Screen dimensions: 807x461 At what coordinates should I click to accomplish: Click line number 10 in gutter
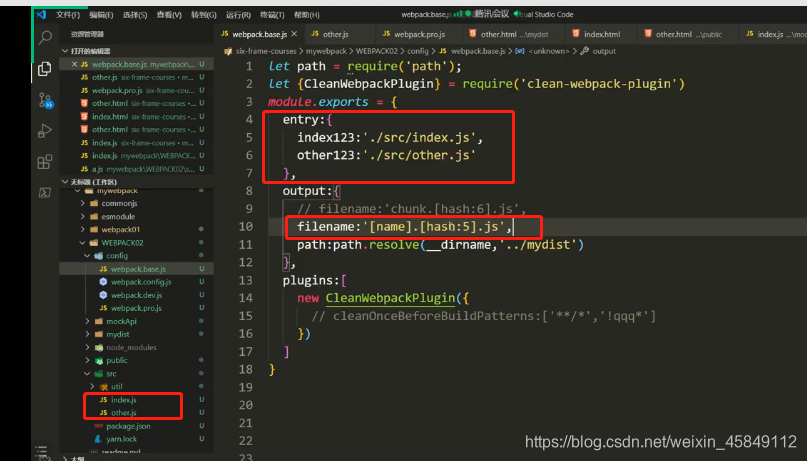tap(246, 226)
